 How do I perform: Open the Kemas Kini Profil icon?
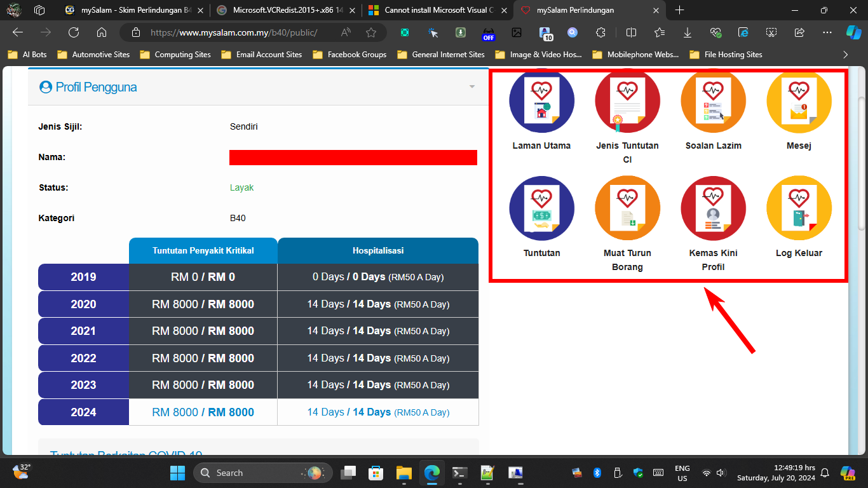point(713,208)
